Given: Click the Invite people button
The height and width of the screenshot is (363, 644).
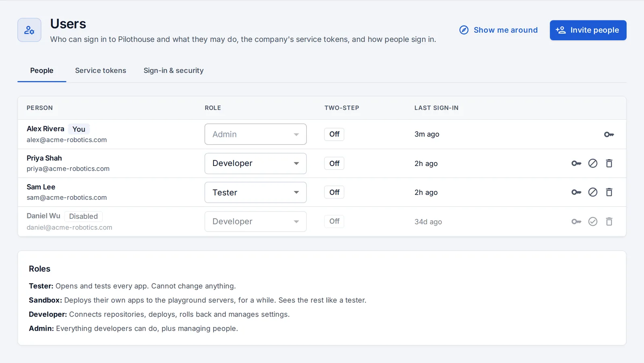Looking at the screenshot, I should coord(588,30).
